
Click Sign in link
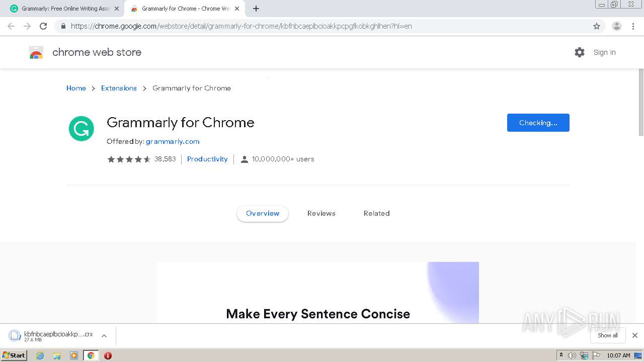pos(604,52)
